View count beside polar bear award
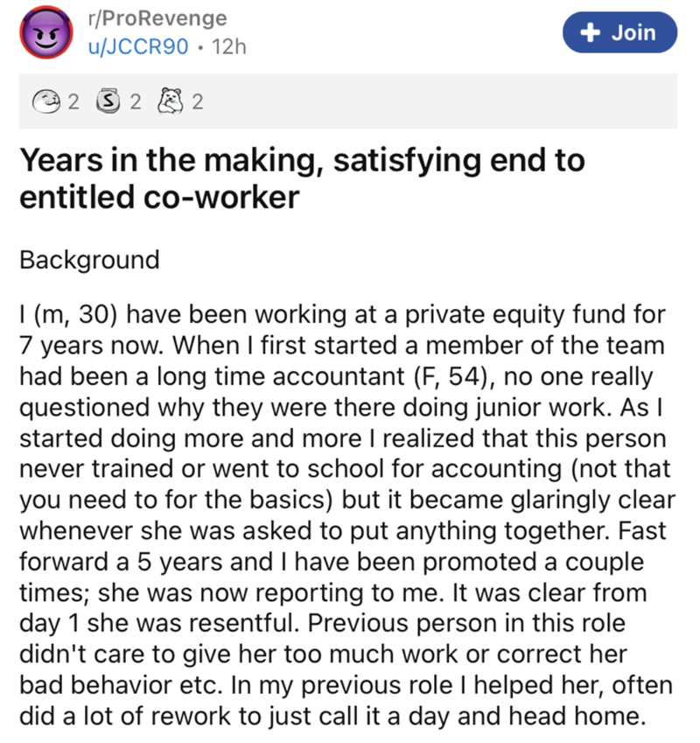Screen dimensions: 700x743 click(198, 102)
